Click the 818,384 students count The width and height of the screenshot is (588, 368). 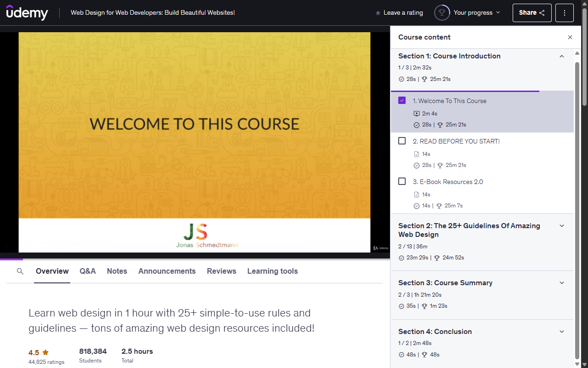pyautogui.click(x=93, y=351)
